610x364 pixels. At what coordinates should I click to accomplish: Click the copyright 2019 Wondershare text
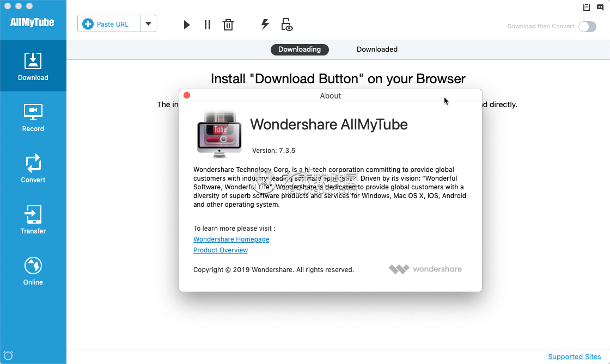[x=273, y=270]
